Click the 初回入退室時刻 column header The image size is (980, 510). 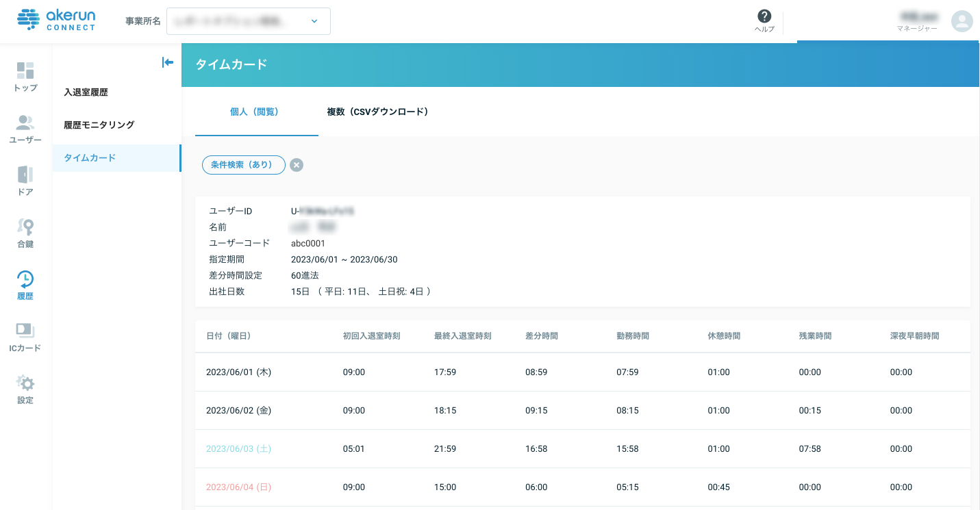[372, 336]
